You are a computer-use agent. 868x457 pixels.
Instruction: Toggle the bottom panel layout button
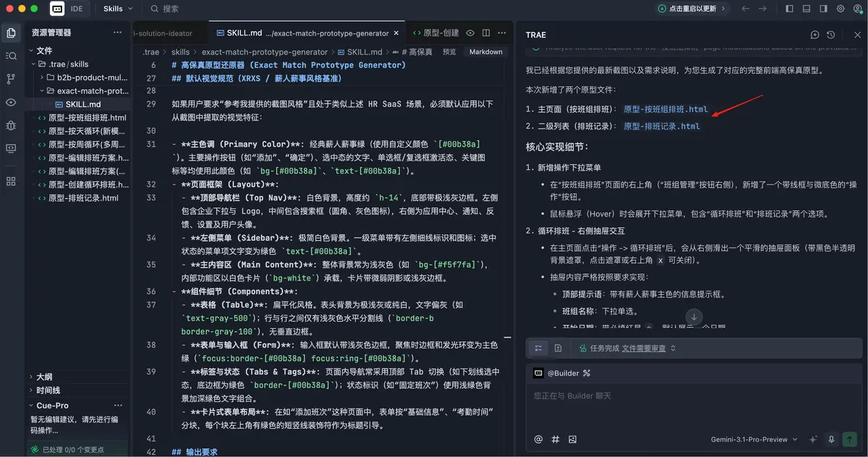click(806, 9)
